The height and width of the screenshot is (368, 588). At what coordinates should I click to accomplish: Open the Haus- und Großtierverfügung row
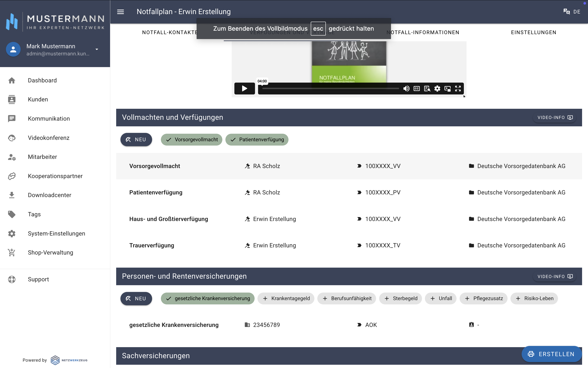[x=349, y=219]
